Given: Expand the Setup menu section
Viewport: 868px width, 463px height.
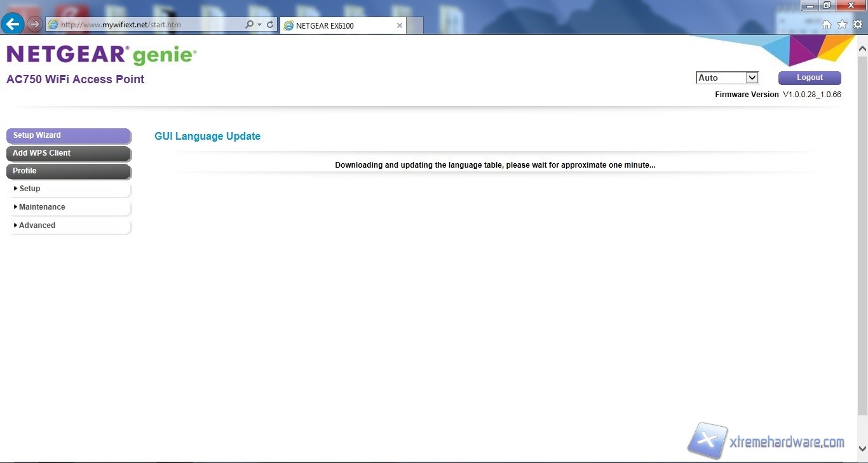Looking at the screenshot, I should tap(30, 189).
